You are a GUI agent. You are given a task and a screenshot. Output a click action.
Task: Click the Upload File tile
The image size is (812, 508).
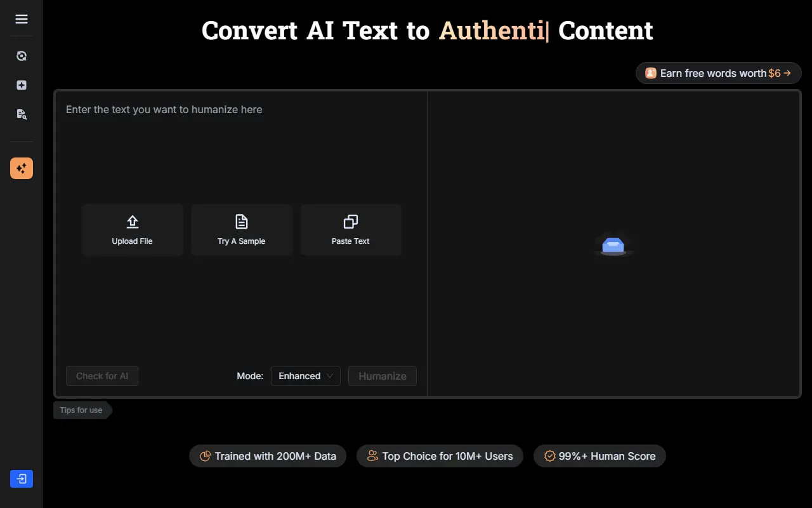[x=133, y=230]
